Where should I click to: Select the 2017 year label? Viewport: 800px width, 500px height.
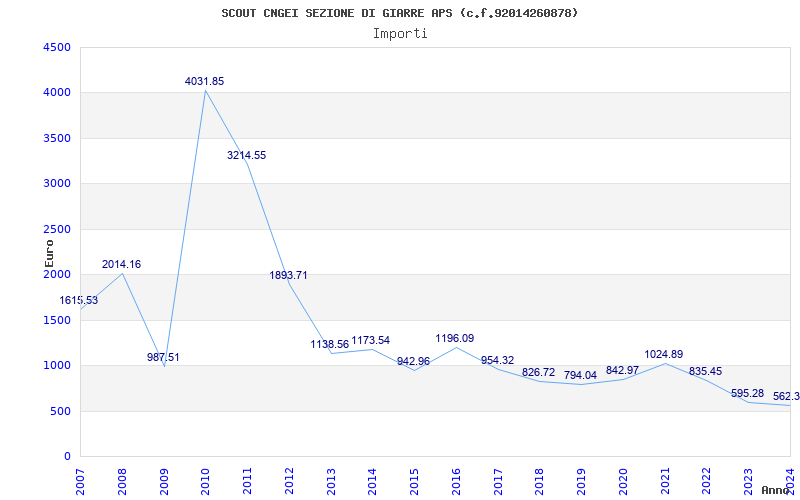tap(497, 482)
